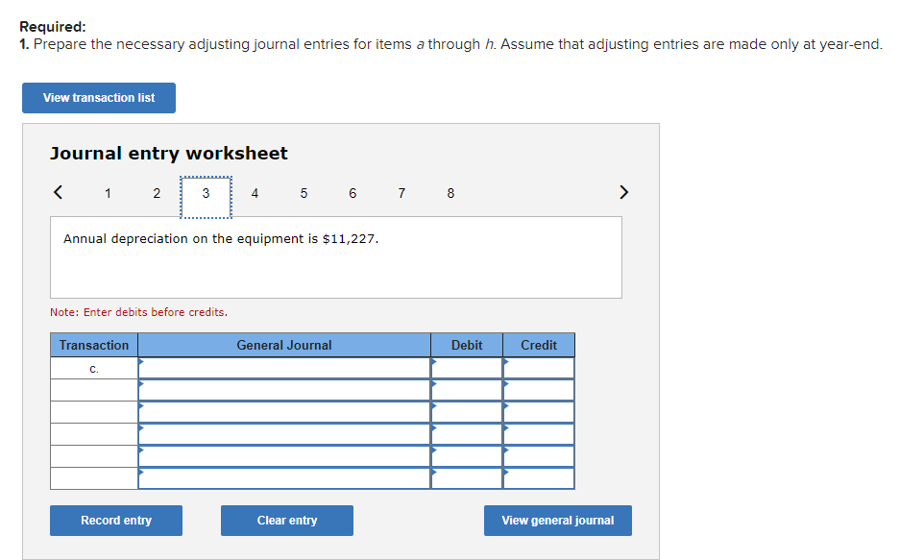Select the currently active tab 3

[206, 193]
